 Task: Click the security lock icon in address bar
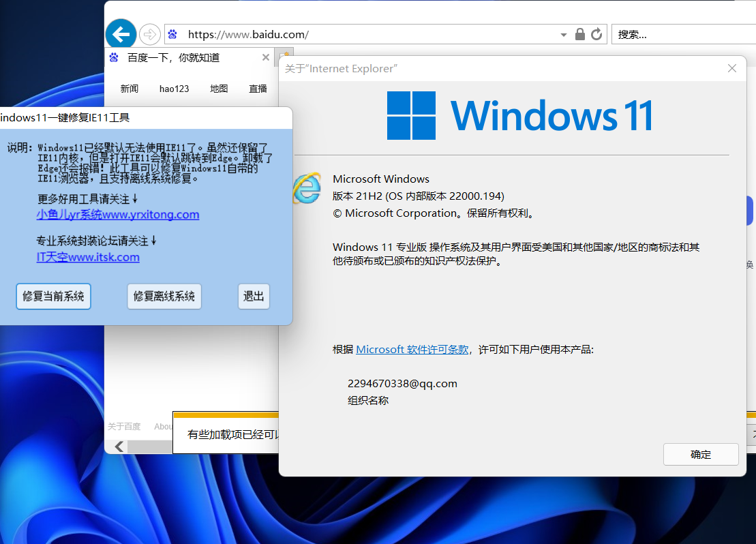click(580, 33)
